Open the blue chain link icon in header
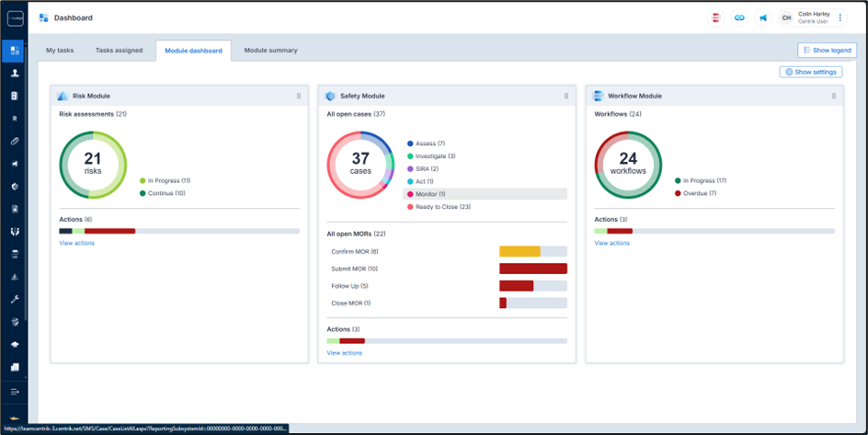The width and height of the screenshot is (868, 435). (739, 17)
